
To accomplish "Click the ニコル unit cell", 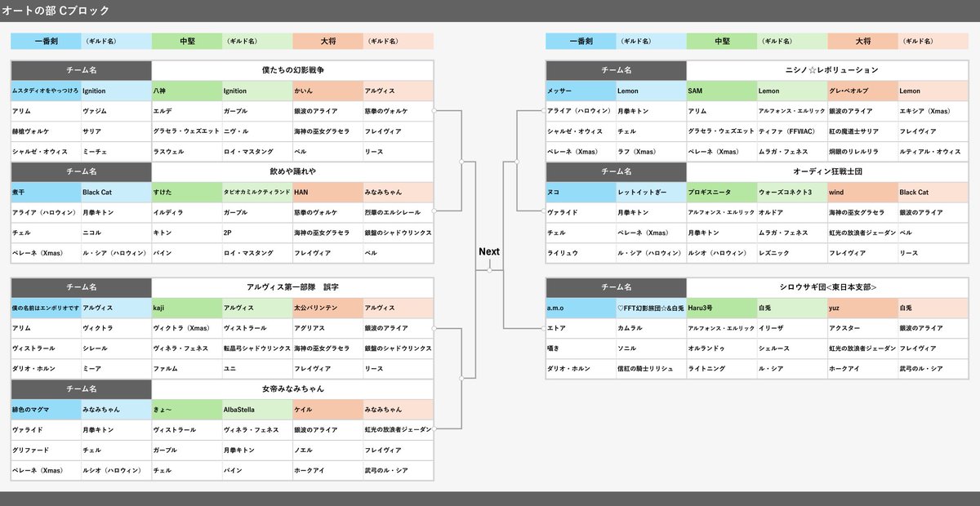I will pyautogui.click(x=116, y=232).
